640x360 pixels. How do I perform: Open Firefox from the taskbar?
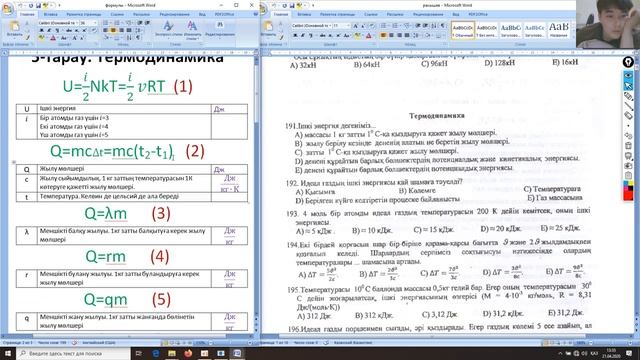(188, 353)
